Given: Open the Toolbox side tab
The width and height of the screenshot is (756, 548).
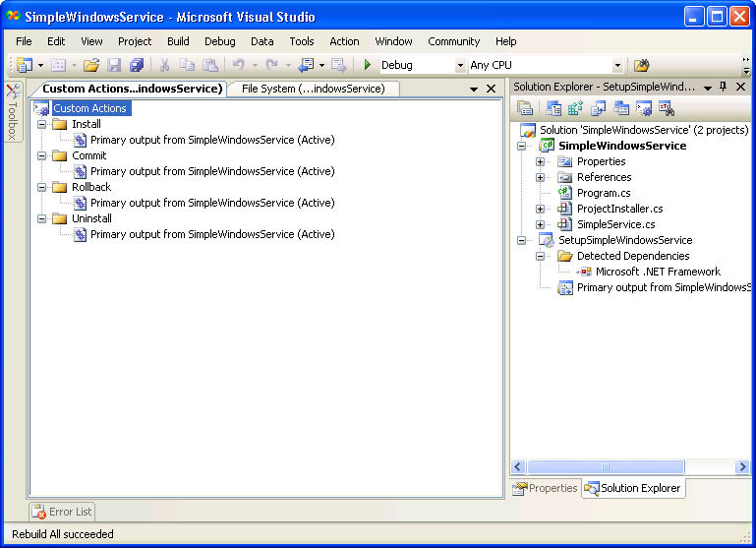Looking at the screenshot, I should [13, 112].
